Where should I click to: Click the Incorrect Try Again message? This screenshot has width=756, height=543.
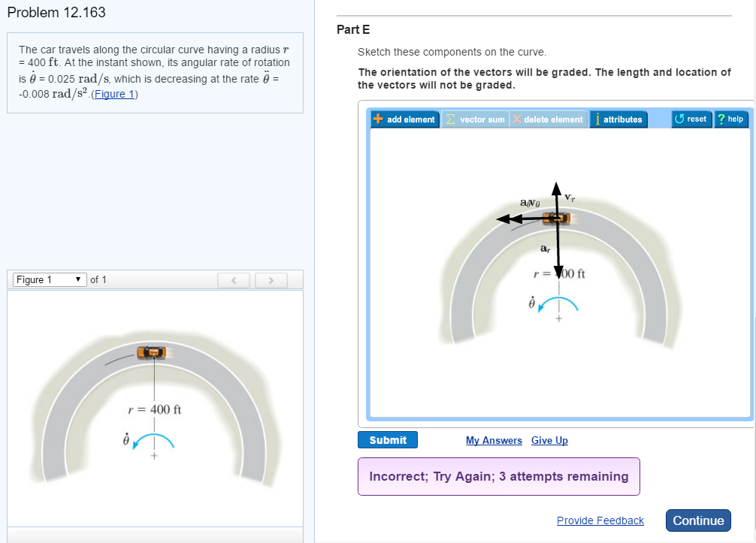pos(498,476)
